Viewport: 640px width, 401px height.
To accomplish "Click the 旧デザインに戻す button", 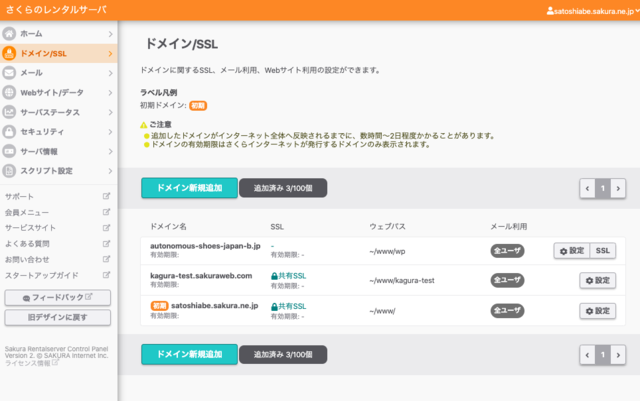I will pos(57,317).
